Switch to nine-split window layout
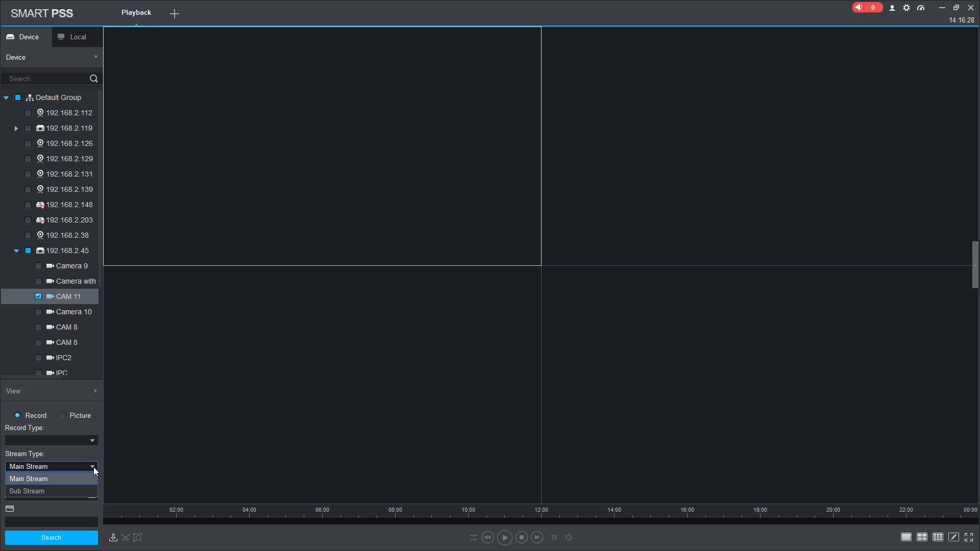Screen dimensions: 980x551 [x=938, y=537]
